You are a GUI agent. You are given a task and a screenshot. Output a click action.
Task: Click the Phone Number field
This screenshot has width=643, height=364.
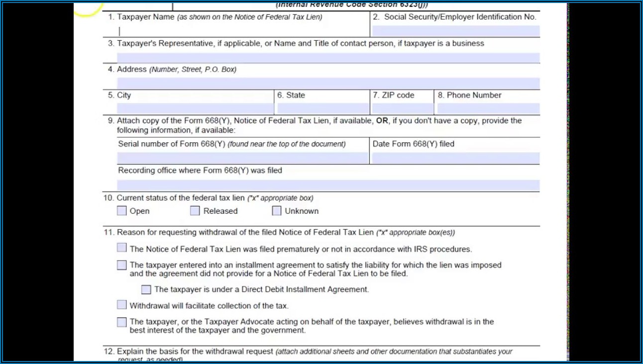coord(488,108)
